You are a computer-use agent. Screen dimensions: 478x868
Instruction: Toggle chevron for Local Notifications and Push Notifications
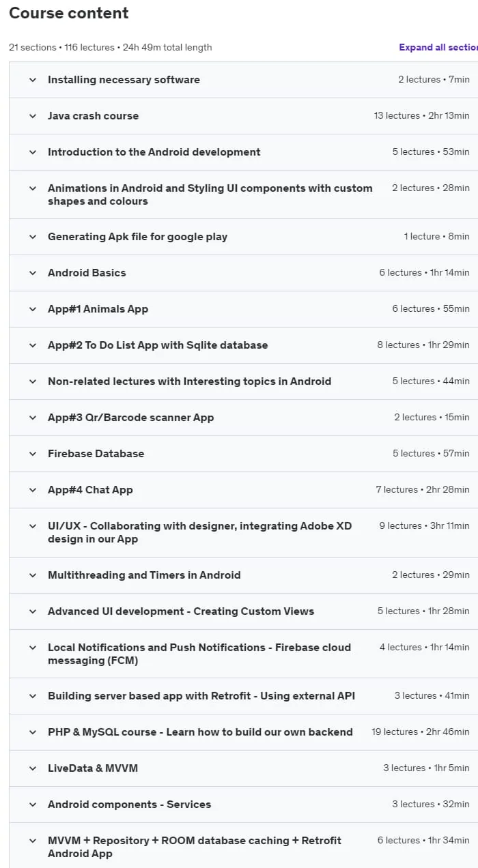32,648
